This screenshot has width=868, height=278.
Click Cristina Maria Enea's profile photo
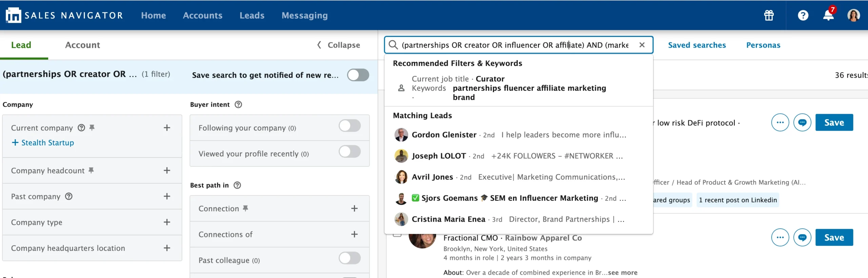point(401,219)
